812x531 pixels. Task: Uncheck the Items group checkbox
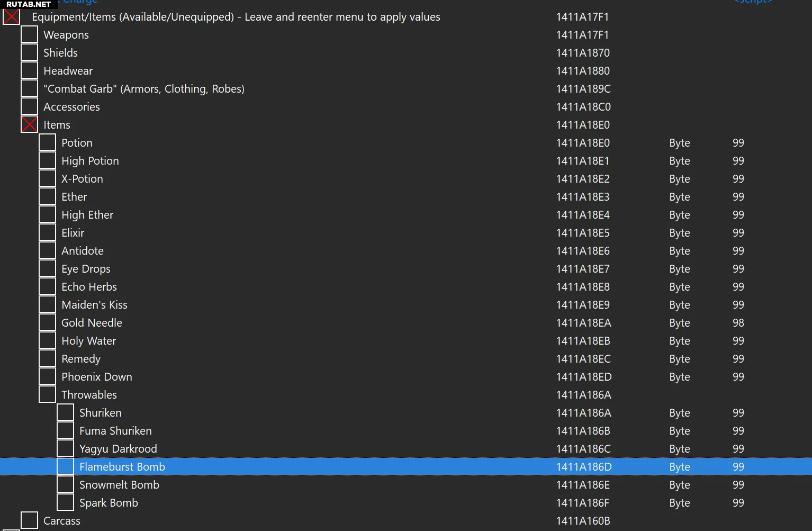pos(29,125)
